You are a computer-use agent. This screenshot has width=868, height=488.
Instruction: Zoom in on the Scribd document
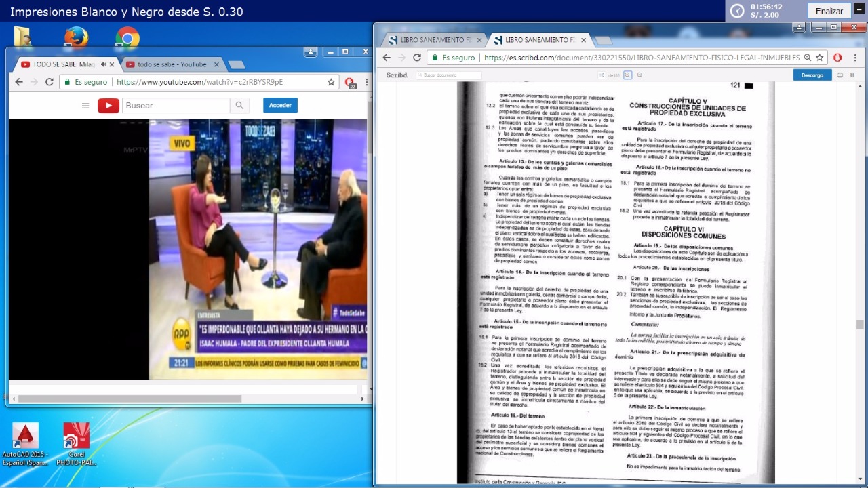pyautogui.click(x=627, y=75)
